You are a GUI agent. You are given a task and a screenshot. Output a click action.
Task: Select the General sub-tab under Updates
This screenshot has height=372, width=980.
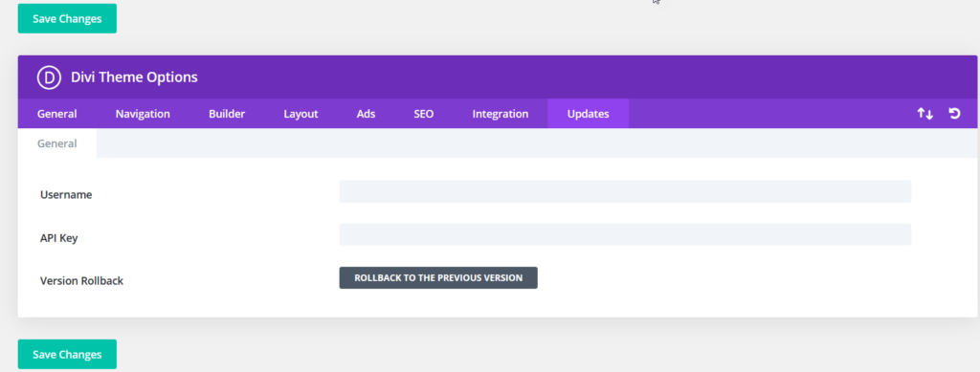click(56, 143)
